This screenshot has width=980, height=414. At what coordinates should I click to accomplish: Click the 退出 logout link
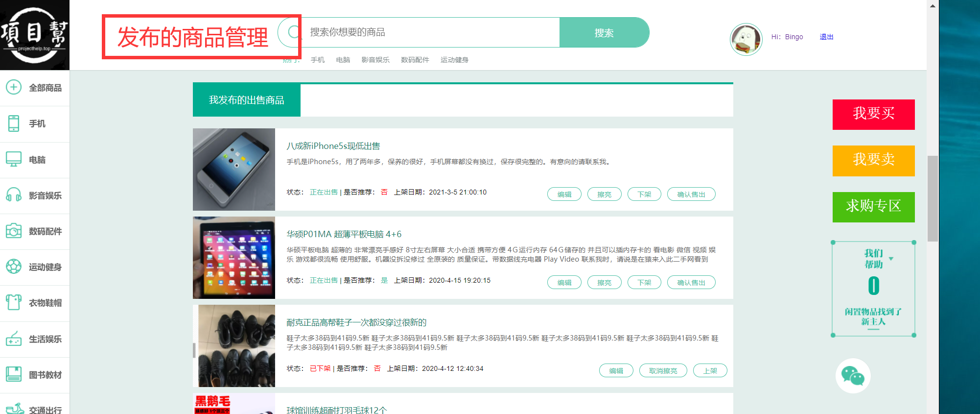[826, 37]
